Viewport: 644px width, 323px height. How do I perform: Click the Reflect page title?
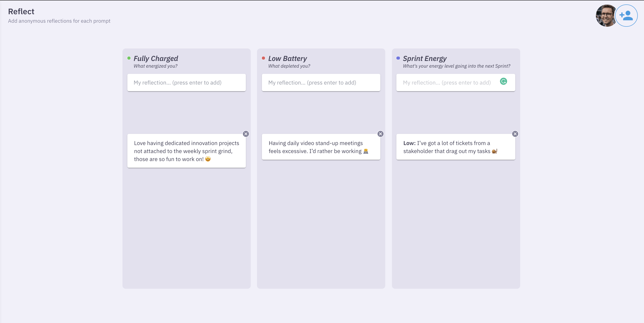[21, 11]
